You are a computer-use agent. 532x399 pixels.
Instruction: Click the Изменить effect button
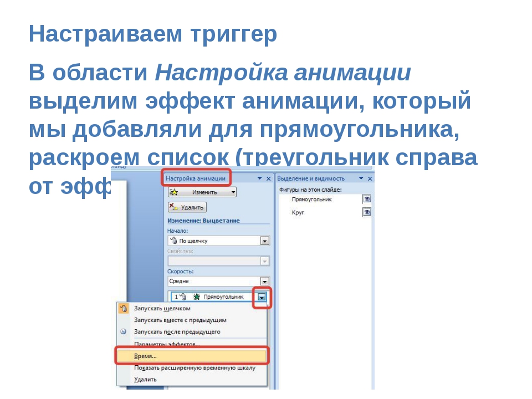pyautogui.click(x=202, y=192)
